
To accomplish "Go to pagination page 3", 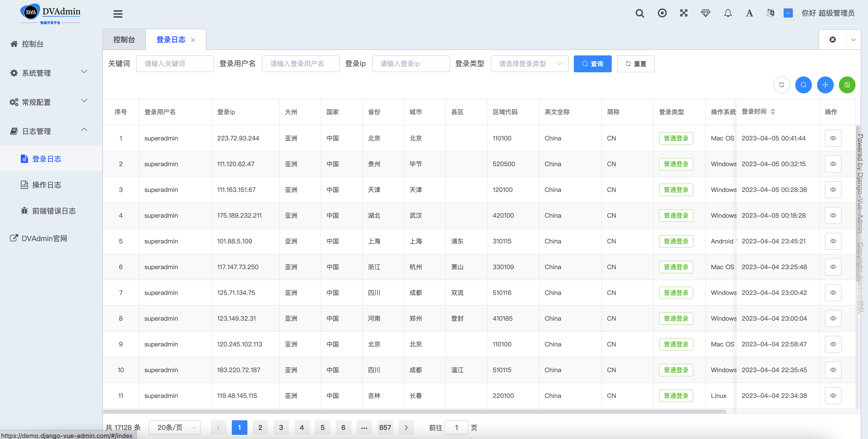I will click(281, 427).
